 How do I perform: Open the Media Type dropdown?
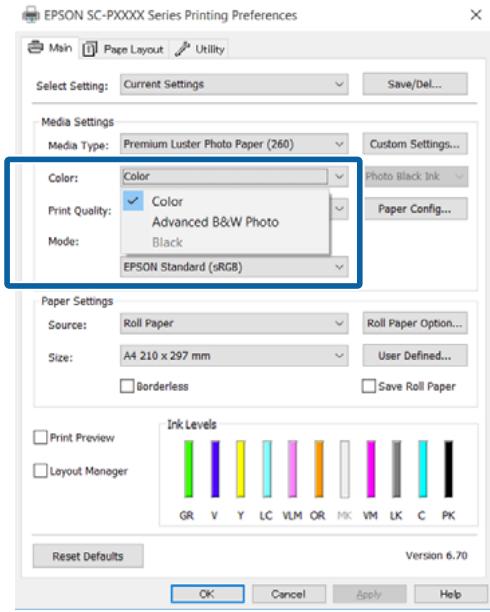(234, 144)
